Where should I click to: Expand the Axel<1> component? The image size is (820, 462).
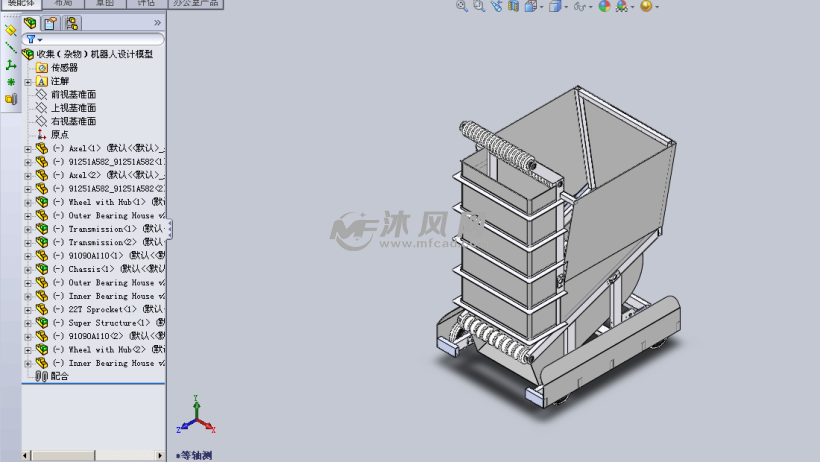pos(28,149)
